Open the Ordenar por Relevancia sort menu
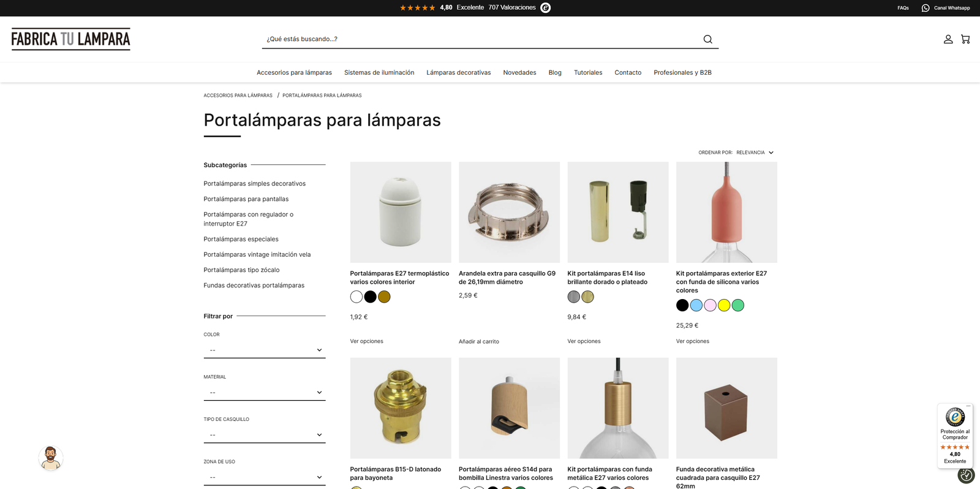This screenshot has height=489, width=980. 754,153
